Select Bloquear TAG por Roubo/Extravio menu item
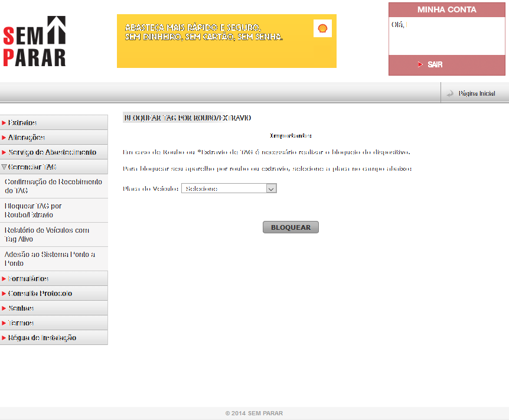 tap(54, 210)
